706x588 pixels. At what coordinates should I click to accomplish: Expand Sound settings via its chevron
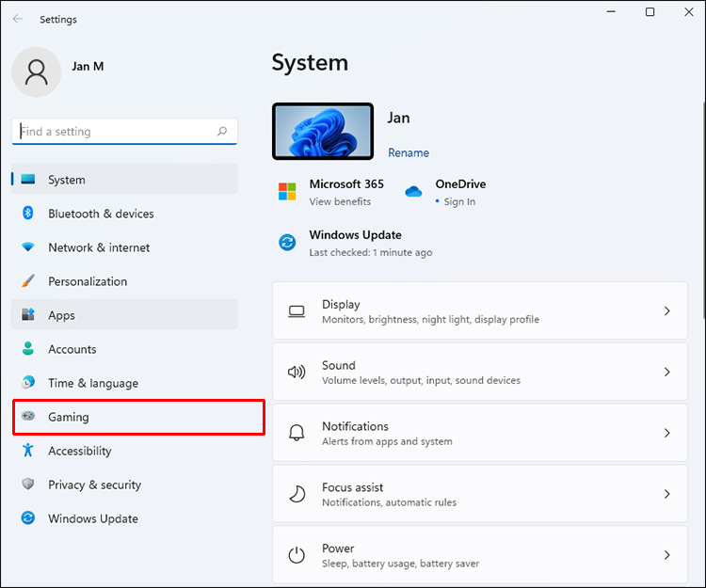click(x=666, y=372)
